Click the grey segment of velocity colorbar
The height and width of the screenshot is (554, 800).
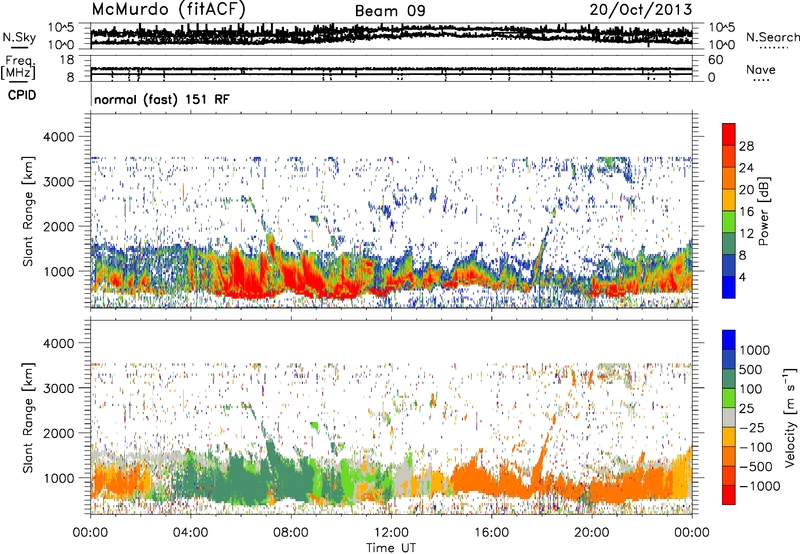(729, 418)
